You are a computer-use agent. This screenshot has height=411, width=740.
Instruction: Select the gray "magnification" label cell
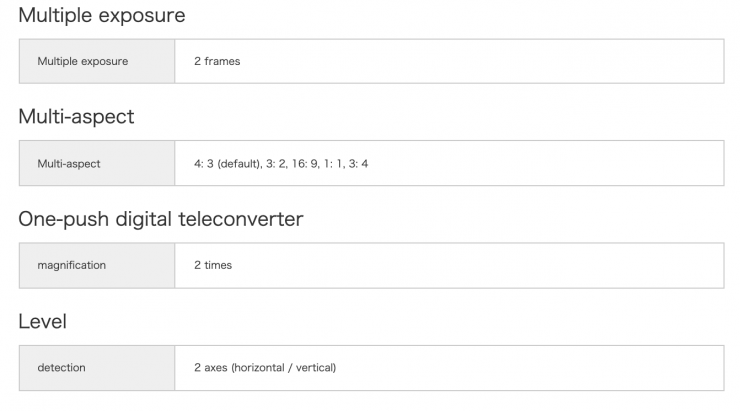(x=97, y=265)
